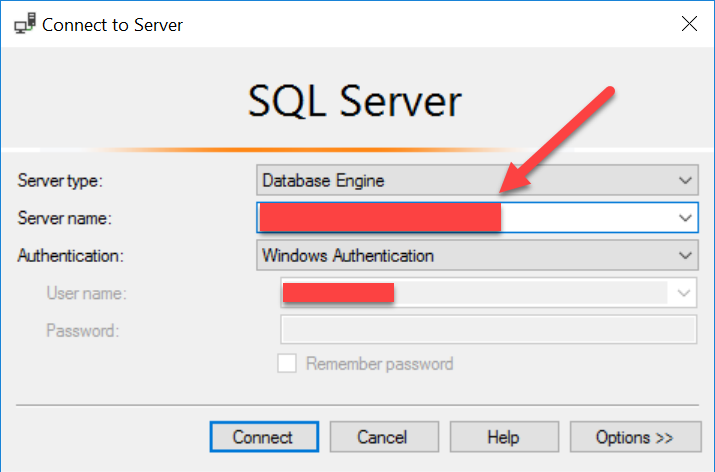The height and width of the screenshot is (472, 715).
Task: Click the Cancel button
Action: click(x=384, y=437)
